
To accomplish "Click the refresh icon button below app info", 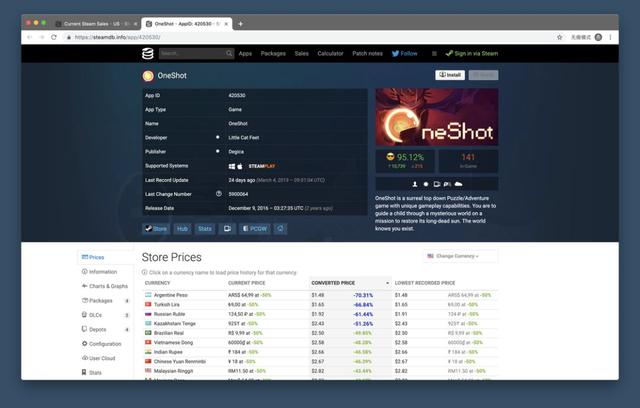I will (281, 229).
